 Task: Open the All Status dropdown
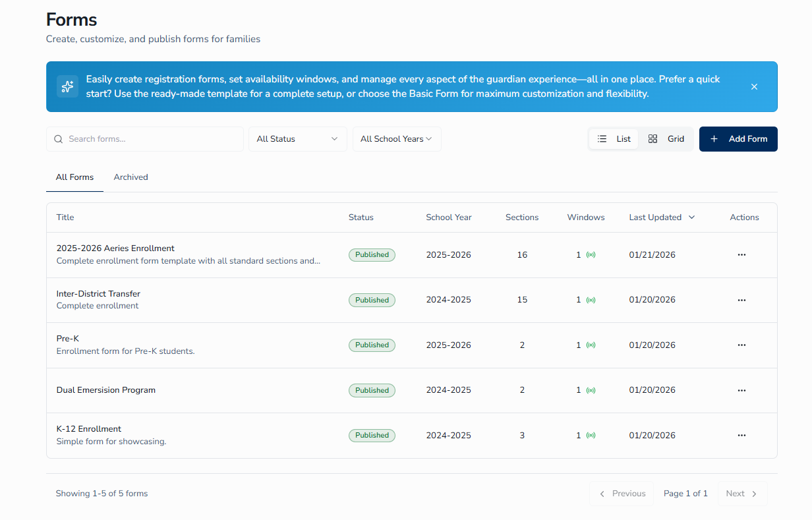pos(298,139)
